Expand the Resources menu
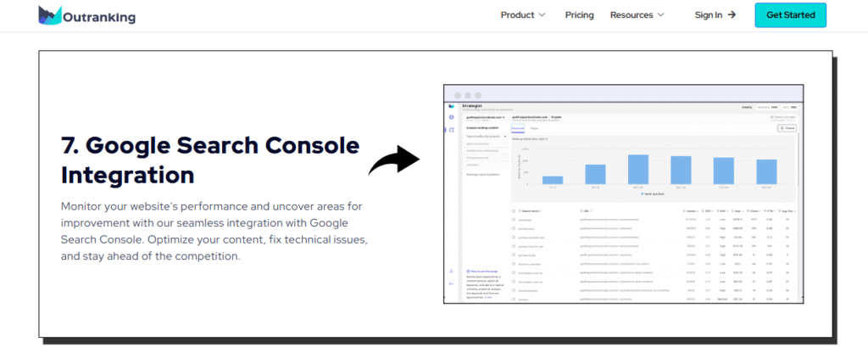 point(637,15)
